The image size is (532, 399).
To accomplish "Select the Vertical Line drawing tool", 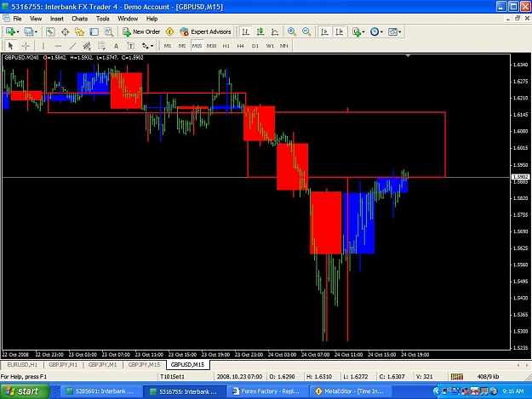I will coord(43,46).
